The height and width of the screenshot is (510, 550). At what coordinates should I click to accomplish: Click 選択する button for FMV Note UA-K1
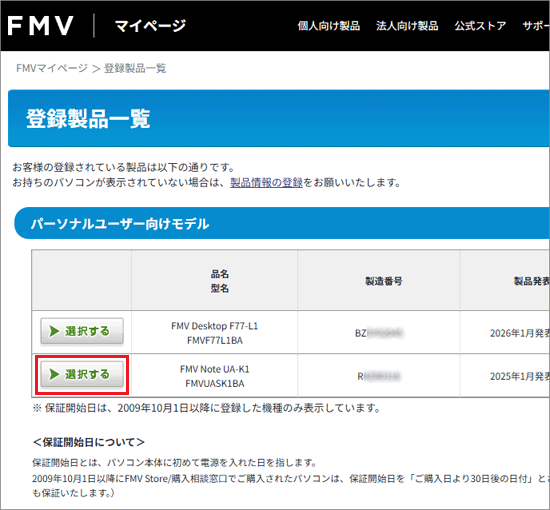tap(82, 374)
